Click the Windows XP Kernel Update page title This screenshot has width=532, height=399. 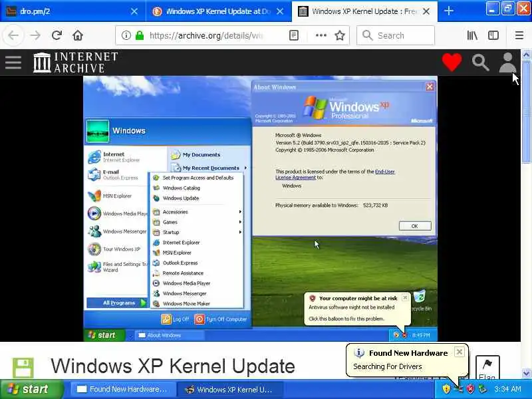coord(173,366)
